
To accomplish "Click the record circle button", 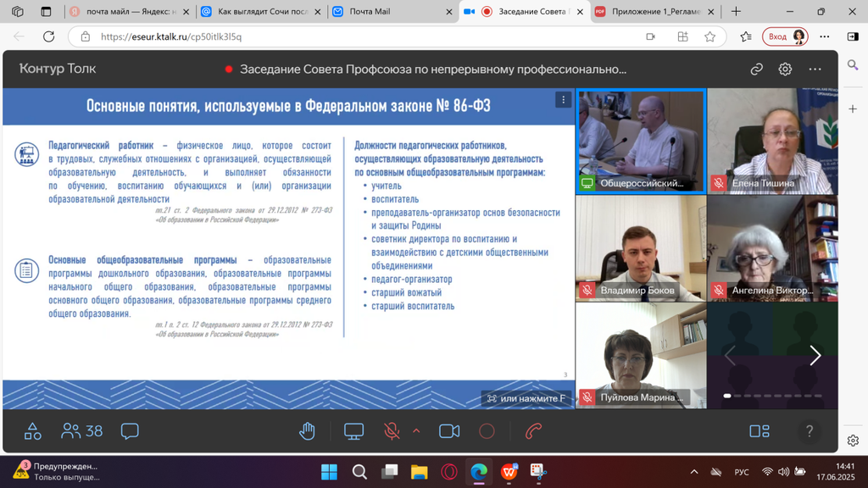I will (x=487, y=431).
